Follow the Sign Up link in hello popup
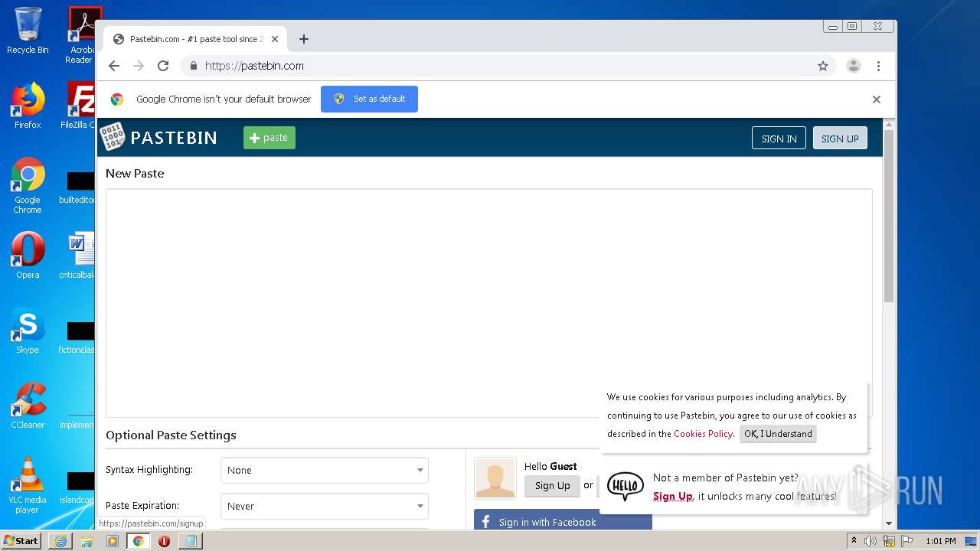980x551 pixels. 672,496
